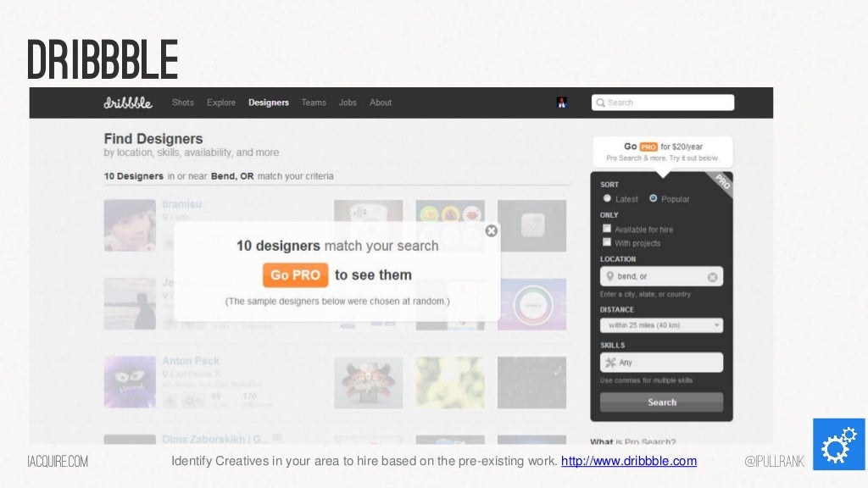This screenshot has width=868, height=488.
Task: Click the Location input with 'bend, or'
Action: [661, 277]
